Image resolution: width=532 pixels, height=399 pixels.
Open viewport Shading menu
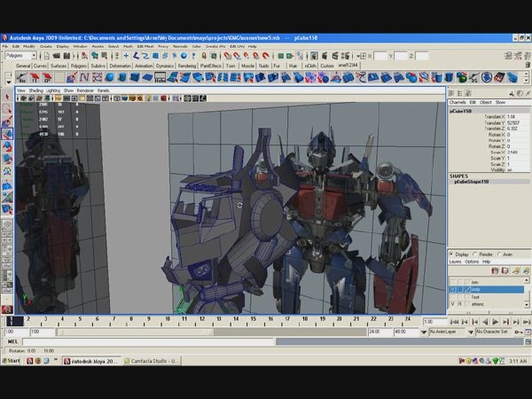35,90
